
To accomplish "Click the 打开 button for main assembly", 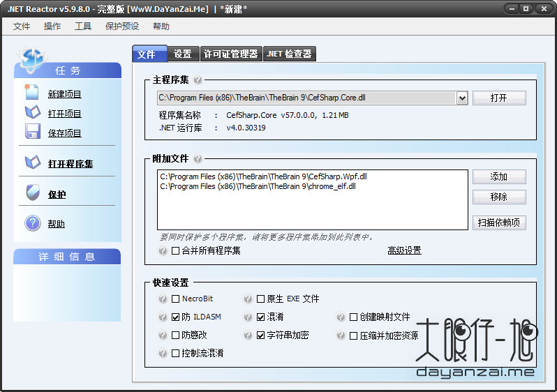I will click(499, 98).
